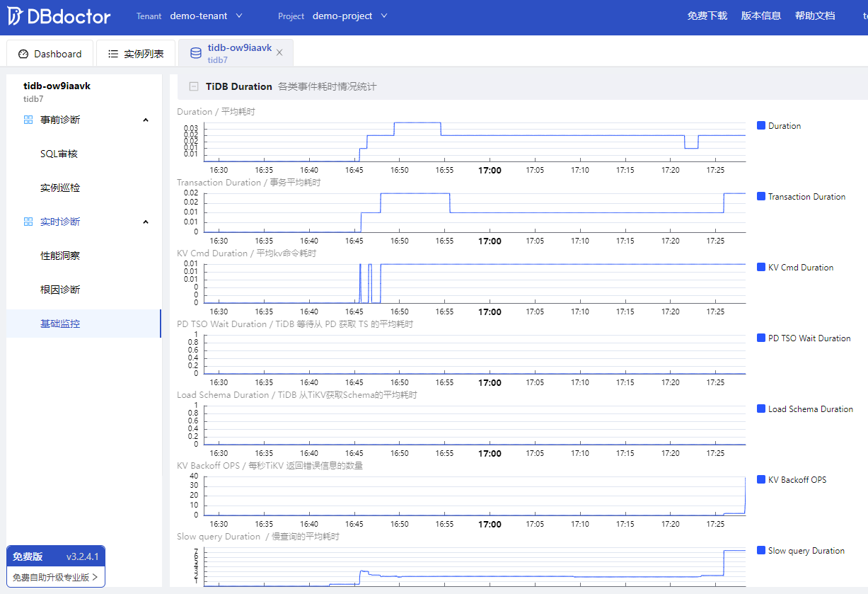This screenshot has width=868, height=594.
Task: Click the 实时诊断 grid icon
Action: pyautogui.click(x=28, y=222)
